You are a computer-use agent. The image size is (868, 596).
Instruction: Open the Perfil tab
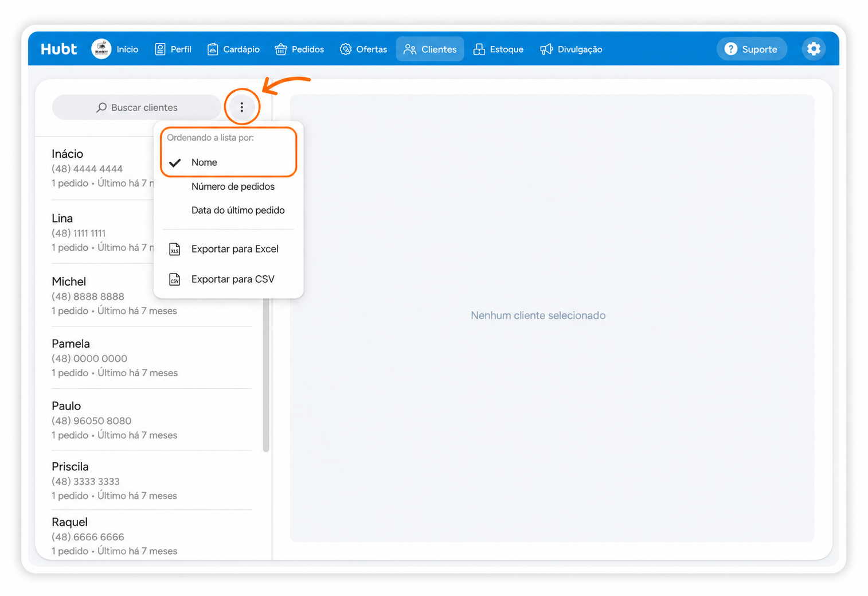click(174, 49)
